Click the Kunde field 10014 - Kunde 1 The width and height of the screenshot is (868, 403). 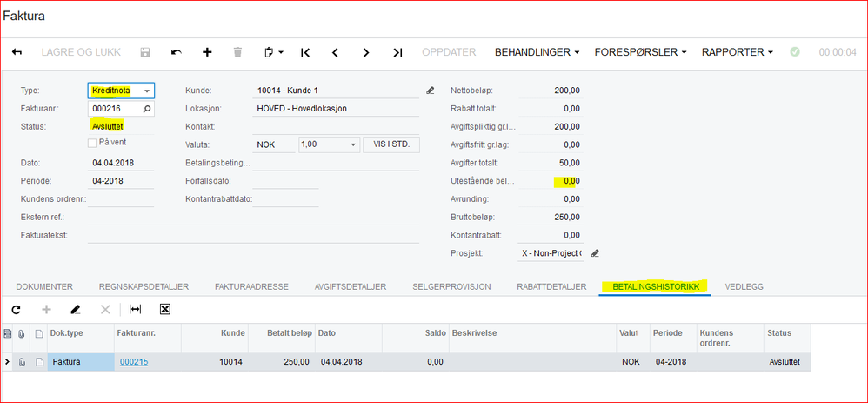pos(336,91)
